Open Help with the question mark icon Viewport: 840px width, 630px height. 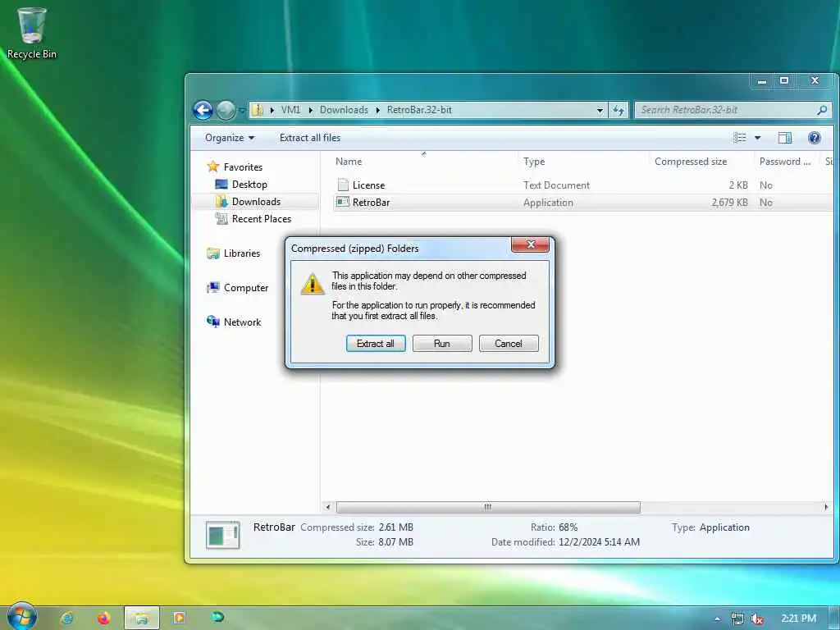pyautogui.click(x=815, y=138)
